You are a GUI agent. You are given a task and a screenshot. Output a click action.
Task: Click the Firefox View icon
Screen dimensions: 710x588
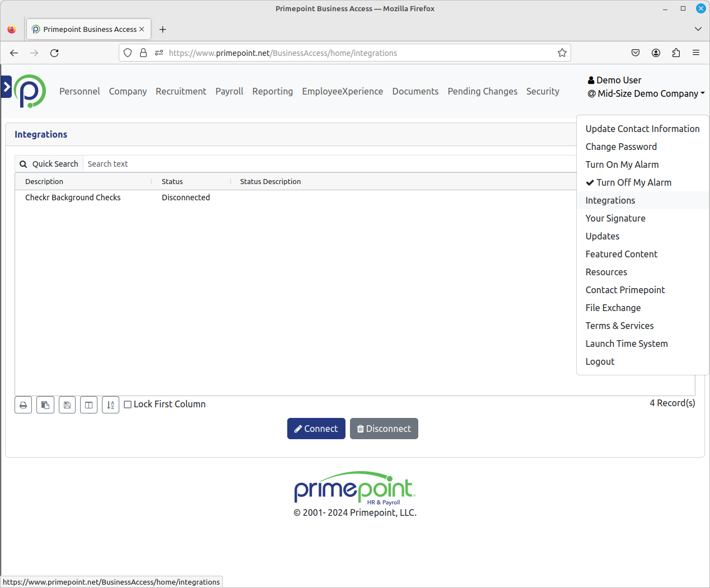(x=12, y=29)
